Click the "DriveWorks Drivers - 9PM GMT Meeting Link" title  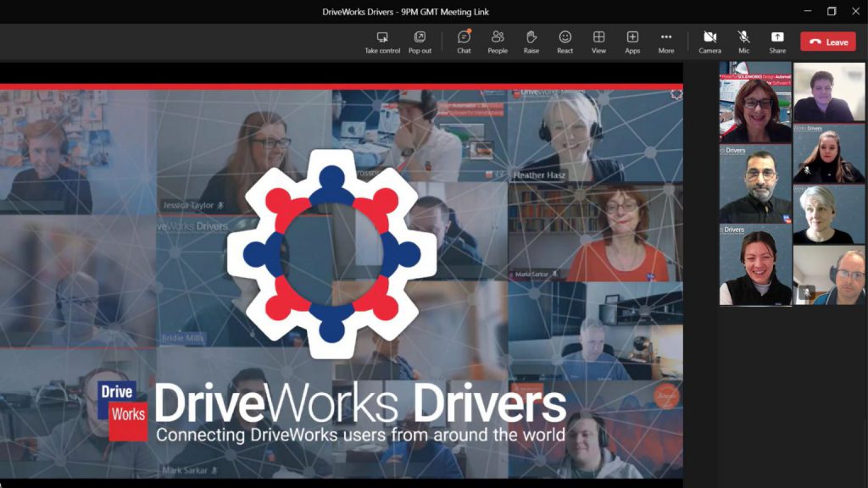coord(405,12)
